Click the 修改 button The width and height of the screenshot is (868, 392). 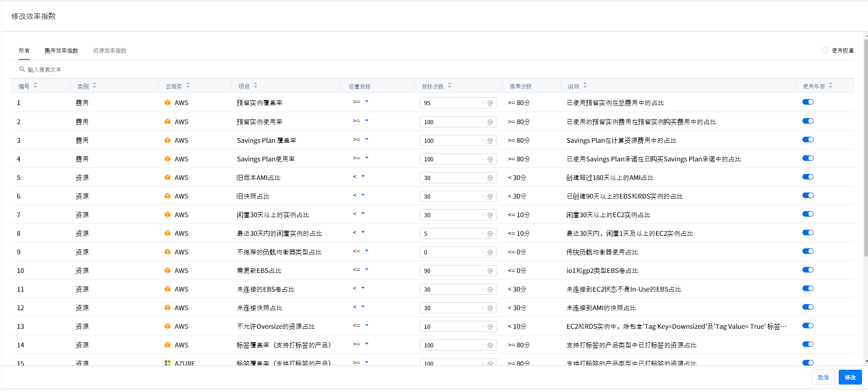pos(850,377)
